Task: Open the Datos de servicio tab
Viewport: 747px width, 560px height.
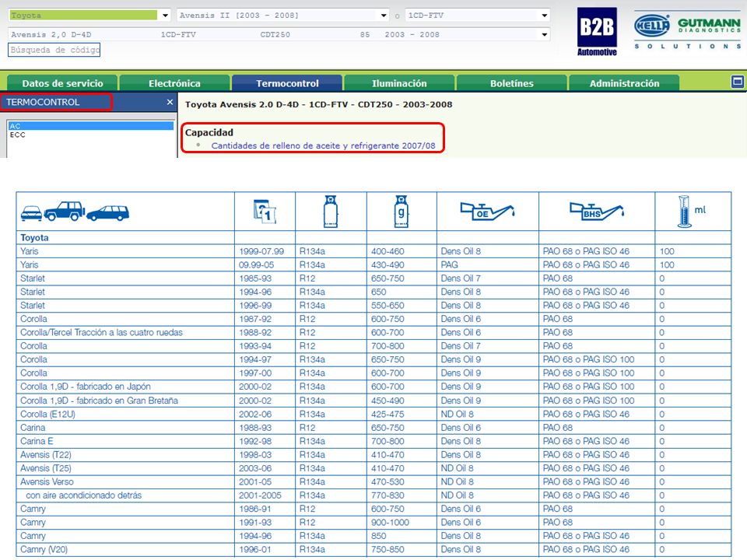Action: click(x=62, y=83)
